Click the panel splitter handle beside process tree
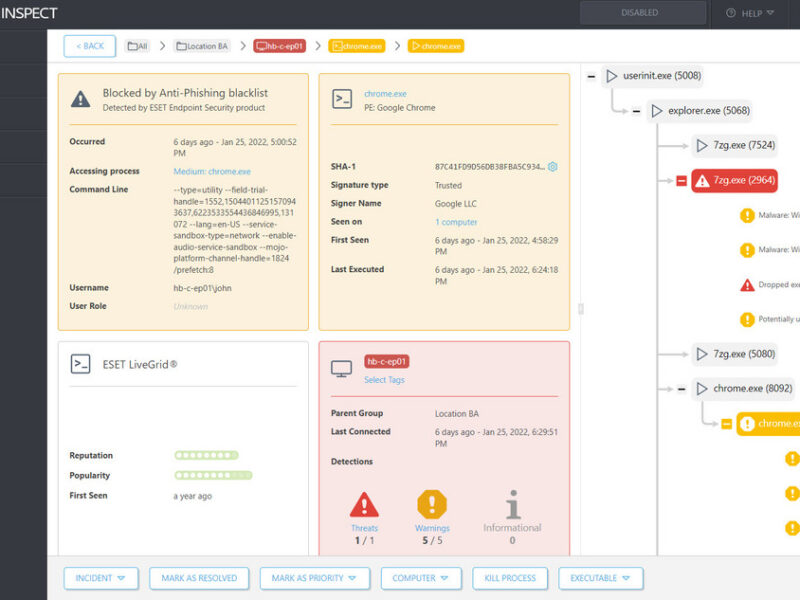This screenshot has width=800, height=600. coord(580,309)
